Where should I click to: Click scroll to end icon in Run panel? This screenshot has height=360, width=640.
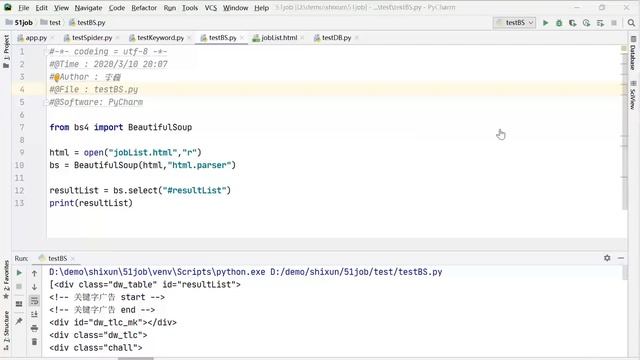point(34,314)
